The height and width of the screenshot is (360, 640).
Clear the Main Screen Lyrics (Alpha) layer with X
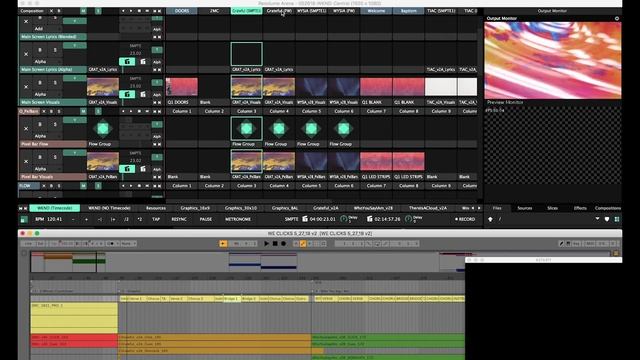point(26,54)
